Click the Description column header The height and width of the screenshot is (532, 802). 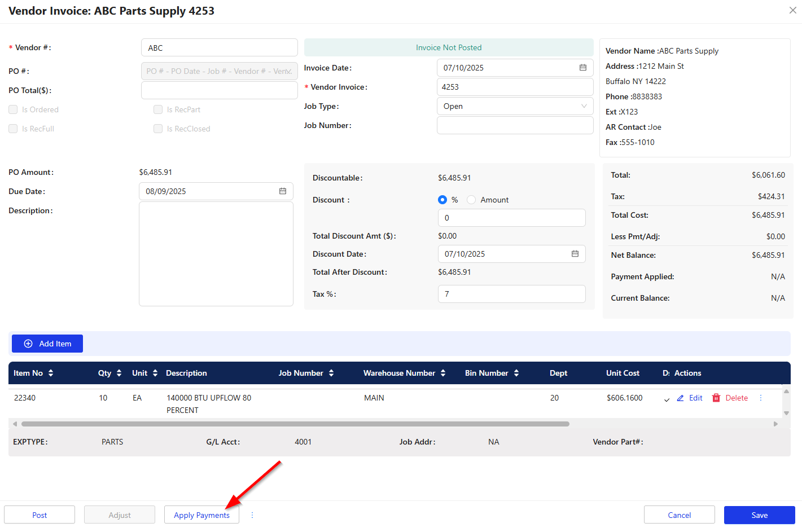186,373
